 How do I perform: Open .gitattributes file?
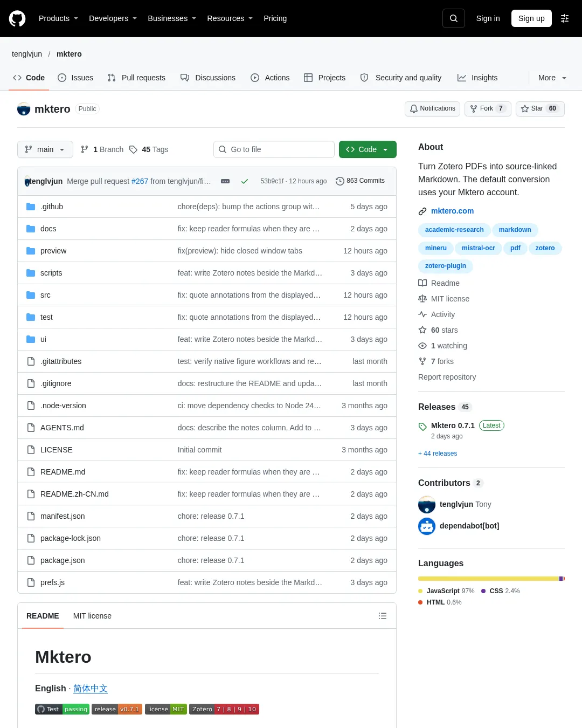[61, 361]
